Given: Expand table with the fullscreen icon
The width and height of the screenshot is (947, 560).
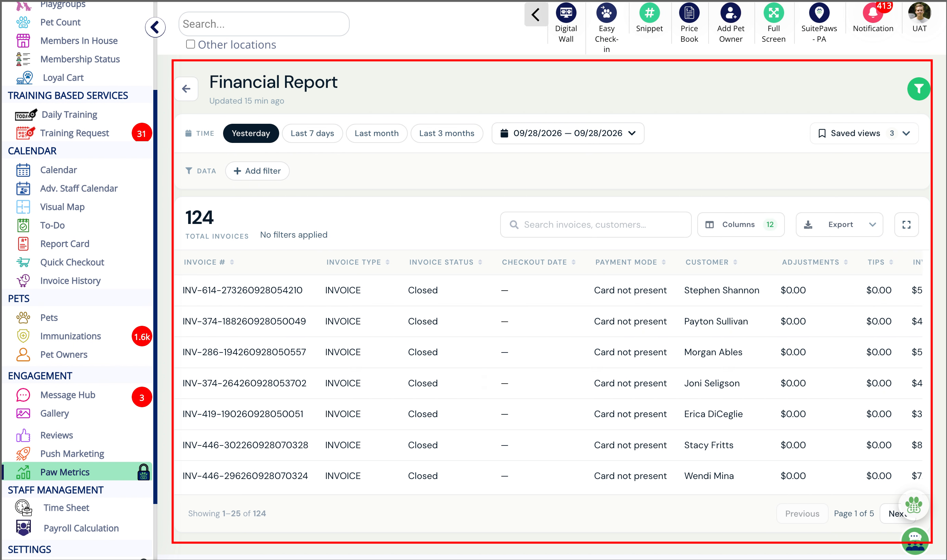Looking at the screenshot, I should 906,225.
